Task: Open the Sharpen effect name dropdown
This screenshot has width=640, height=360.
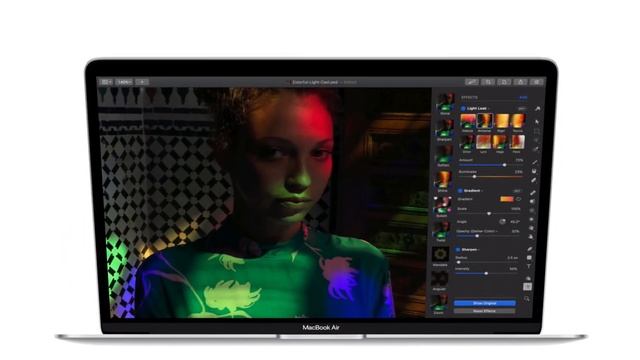Action: (470, 249)
